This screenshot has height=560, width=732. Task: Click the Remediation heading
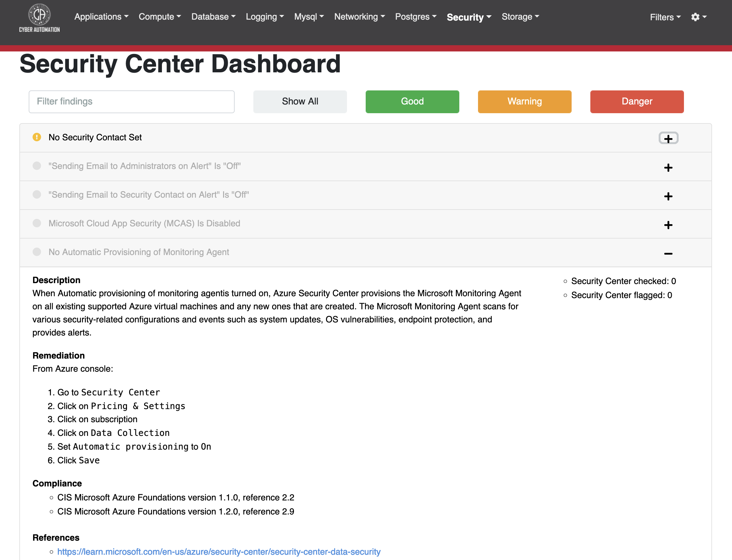pos(58,355)
